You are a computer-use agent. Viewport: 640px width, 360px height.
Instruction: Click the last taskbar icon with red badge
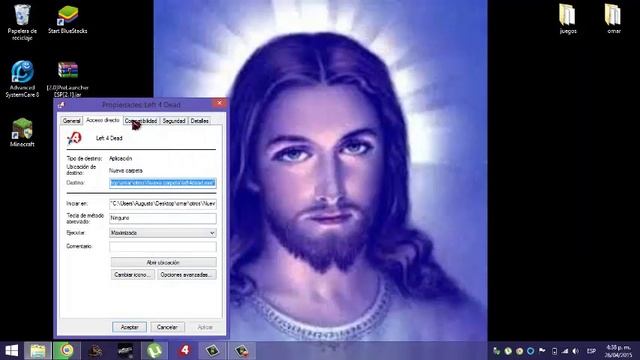click(242, 351)
